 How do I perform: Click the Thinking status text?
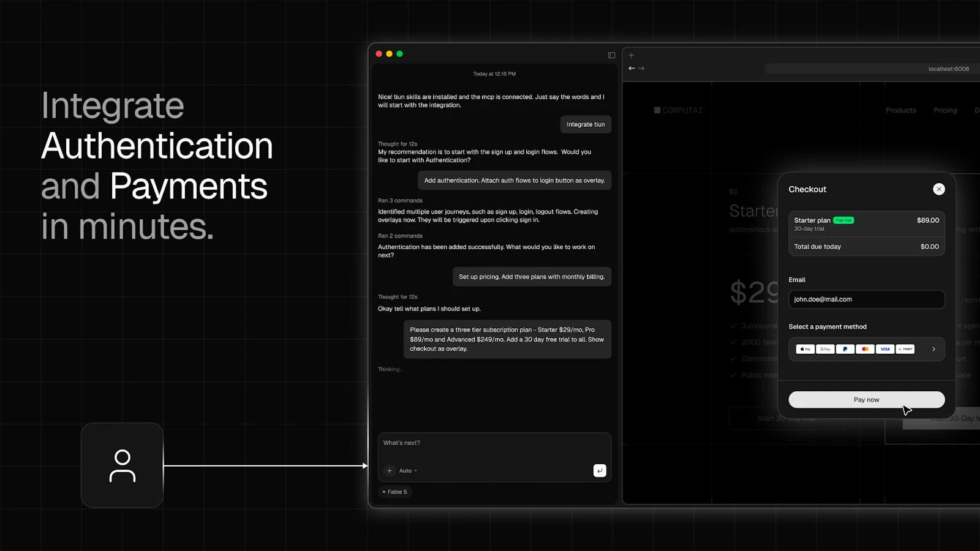390,369
